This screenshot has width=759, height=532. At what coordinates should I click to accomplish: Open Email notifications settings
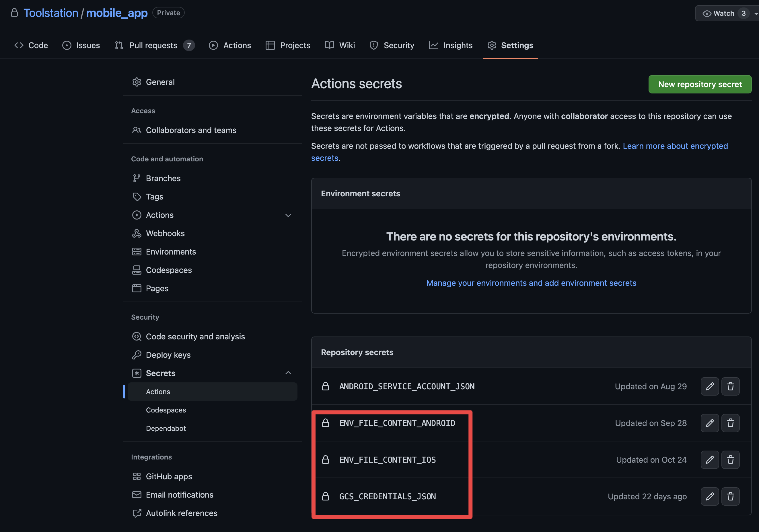[180, 495]
